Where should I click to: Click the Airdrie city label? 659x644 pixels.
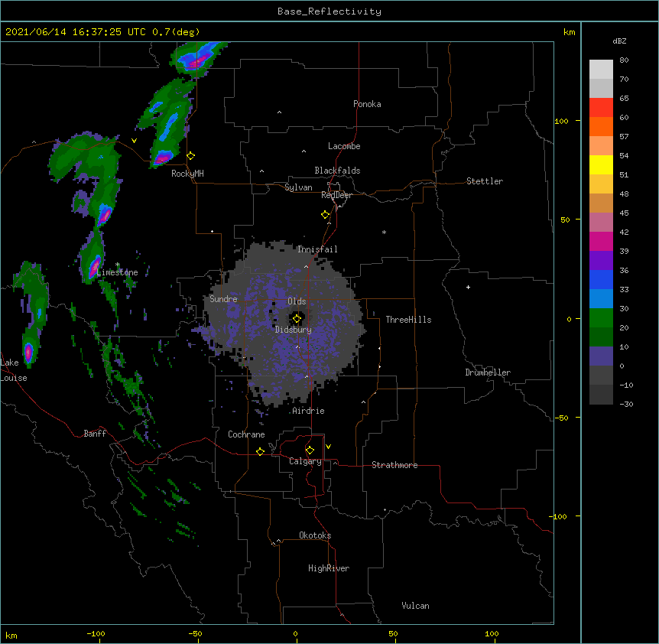[309, 411]
